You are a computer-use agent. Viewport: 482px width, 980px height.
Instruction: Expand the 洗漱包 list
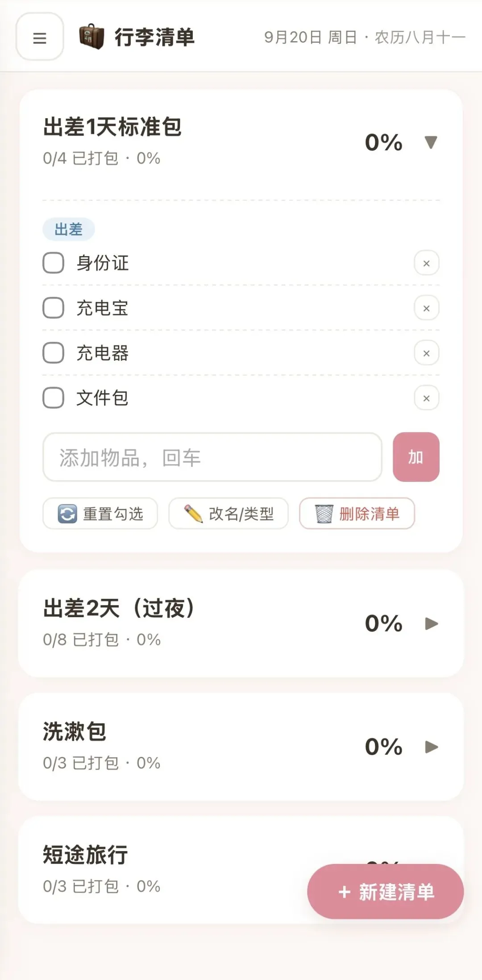pos(432,747)
